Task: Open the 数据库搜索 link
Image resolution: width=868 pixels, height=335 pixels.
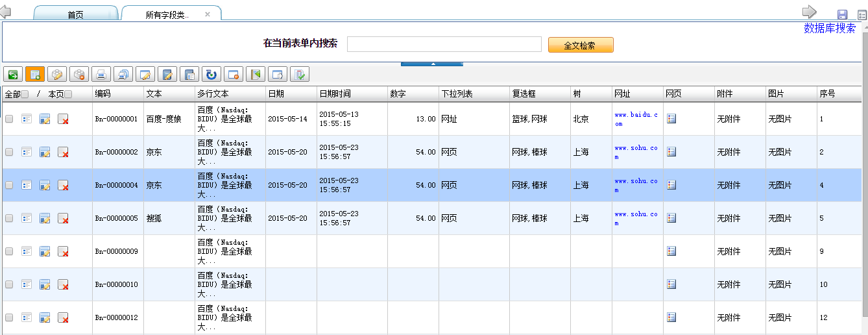Action: point(830,28)
